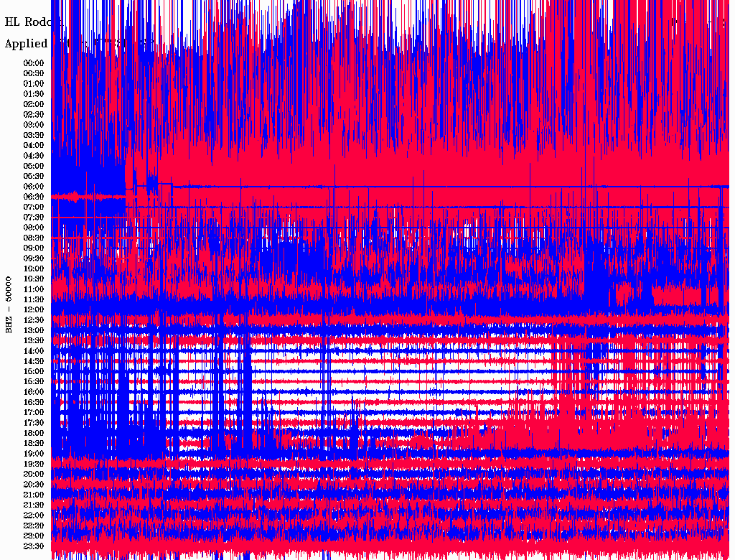Select the 09:30 time row label
Image resolution: width=735 pixels, height=560 pixels.
tap(34, 258)
